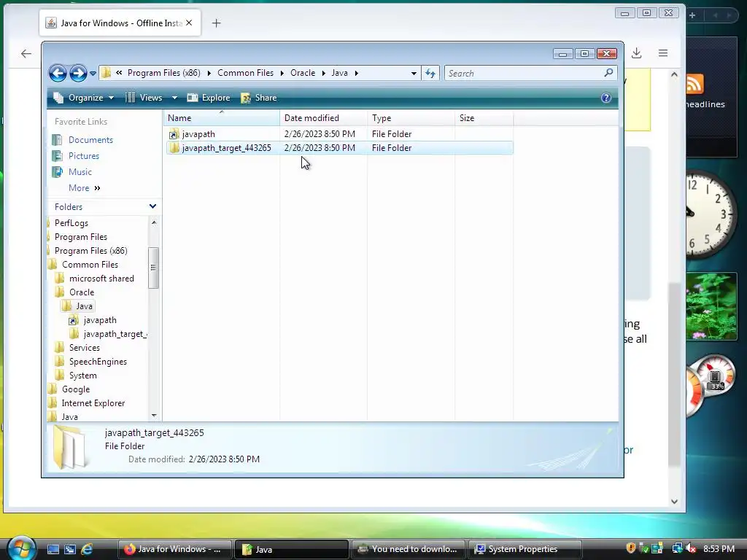747x560 pixels.
Task: Select Google folder in tree
Action: (75, 389)
